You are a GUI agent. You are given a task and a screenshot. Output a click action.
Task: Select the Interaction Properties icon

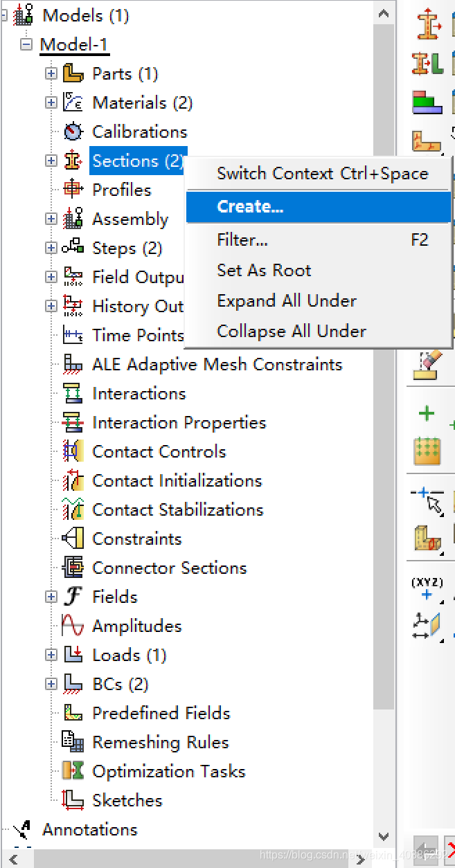point(73,422)
